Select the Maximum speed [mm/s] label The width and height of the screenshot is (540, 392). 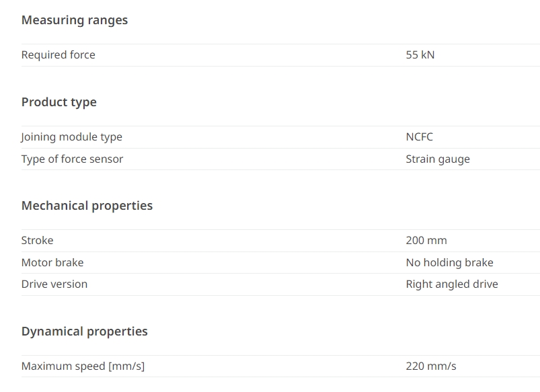coord(83,366)
